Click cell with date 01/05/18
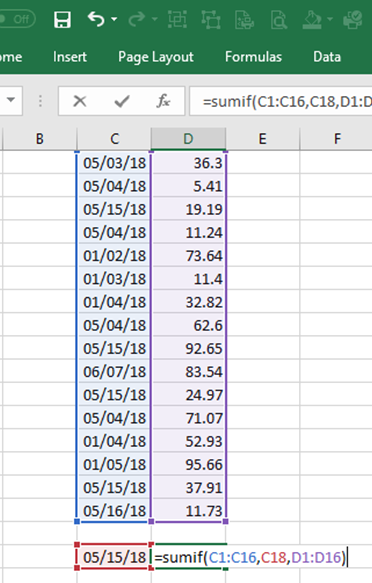Screen dimensions: 372x583 click(114, 464)
